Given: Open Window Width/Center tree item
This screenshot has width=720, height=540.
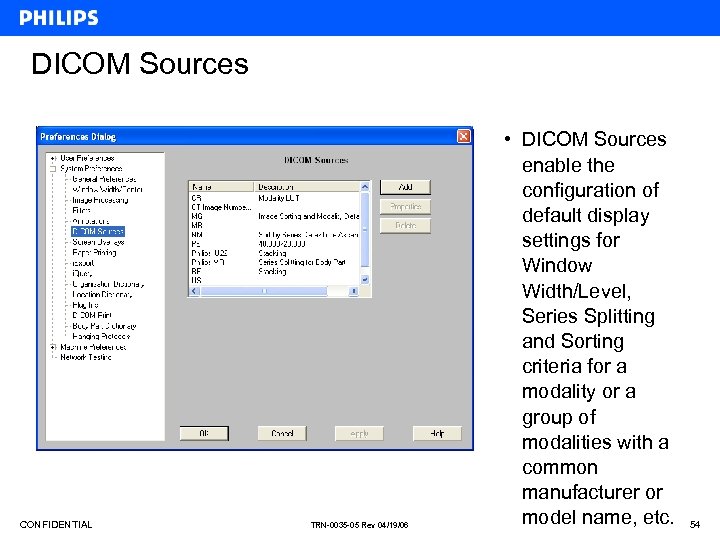Looking at the screenshot, I should click(x=107, y=189).
